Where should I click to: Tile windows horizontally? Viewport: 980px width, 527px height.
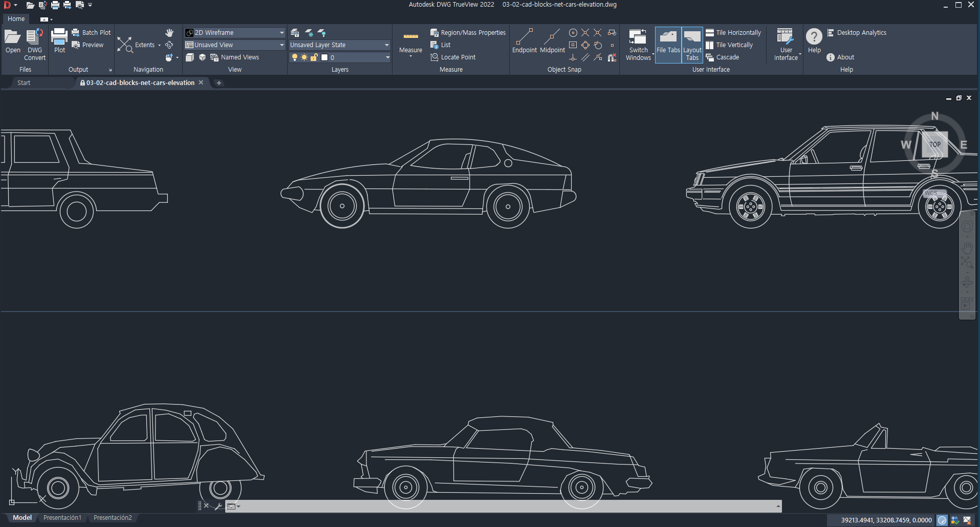[x=733, y=32]
